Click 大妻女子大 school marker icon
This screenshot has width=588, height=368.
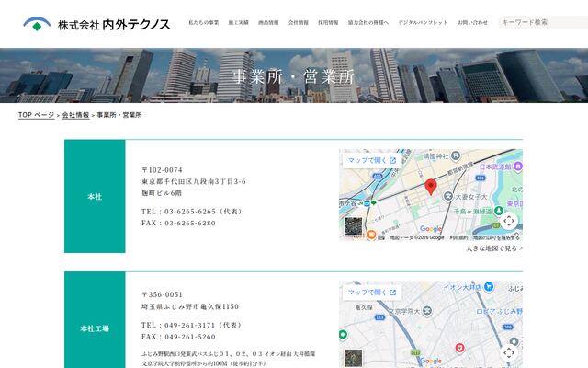[x=448, y=196]
